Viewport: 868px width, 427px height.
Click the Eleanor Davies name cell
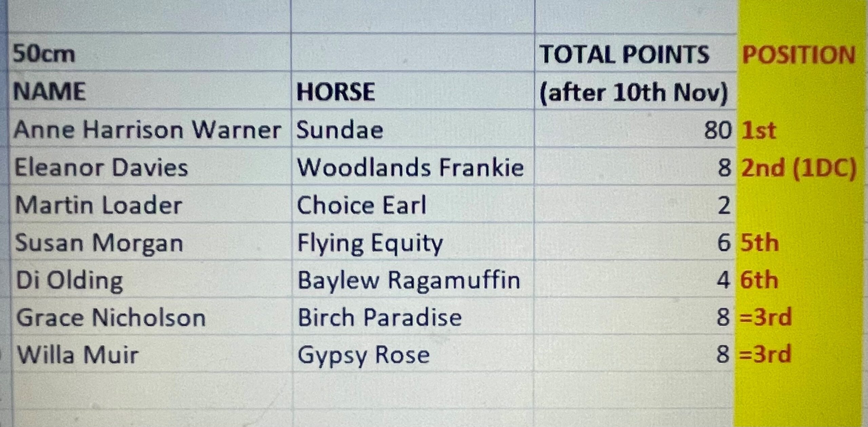[x=150, y=166]
